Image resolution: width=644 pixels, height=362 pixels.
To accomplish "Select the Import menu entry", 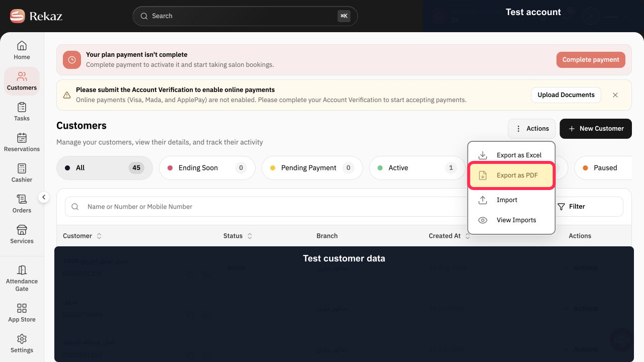I will pyautogui.click(x=511, y=200).
